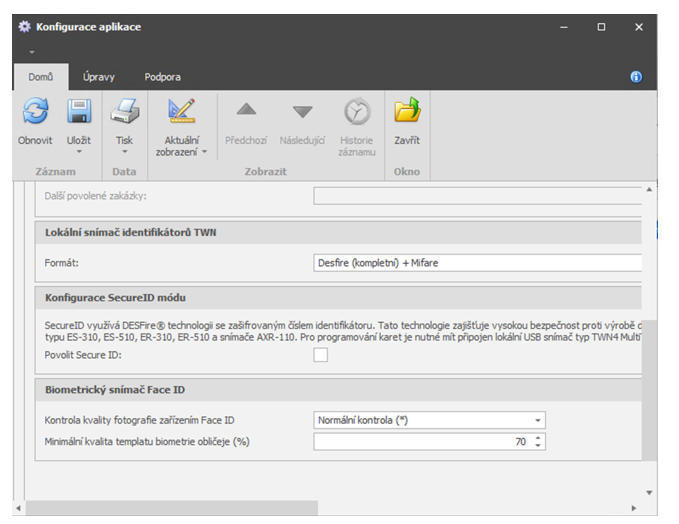Click the Zavřít folder icon
The height and width of the screenshot is (524, 679).
(x=407, y=112)
